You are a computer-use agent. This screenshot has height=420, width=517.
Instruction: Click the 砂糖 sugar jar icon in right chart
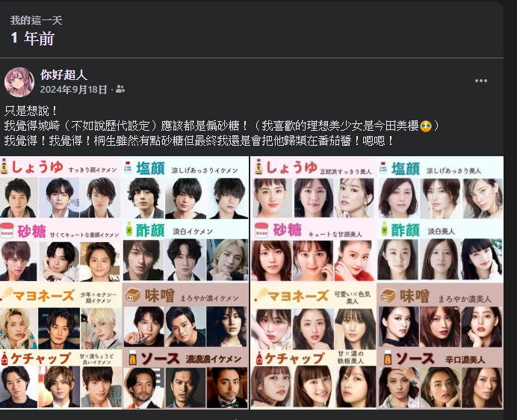261,230
